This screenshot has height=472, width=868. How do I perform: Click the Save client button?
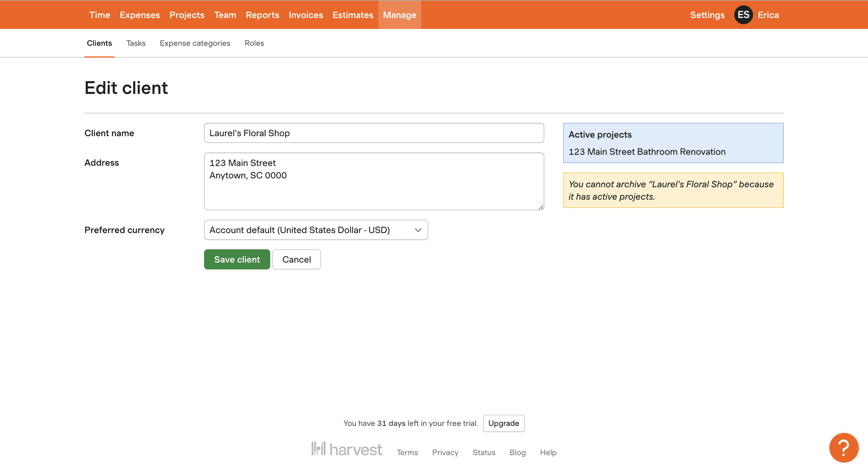[x=237, y=259]
